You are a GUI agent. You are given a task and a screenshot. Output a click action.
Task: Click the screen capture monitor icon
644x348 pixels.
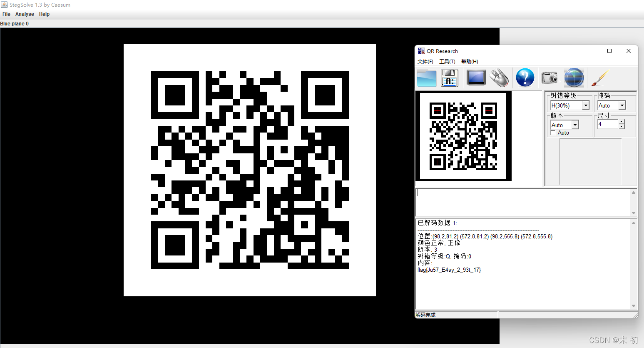pyautogui.click(x=476, y=78)
